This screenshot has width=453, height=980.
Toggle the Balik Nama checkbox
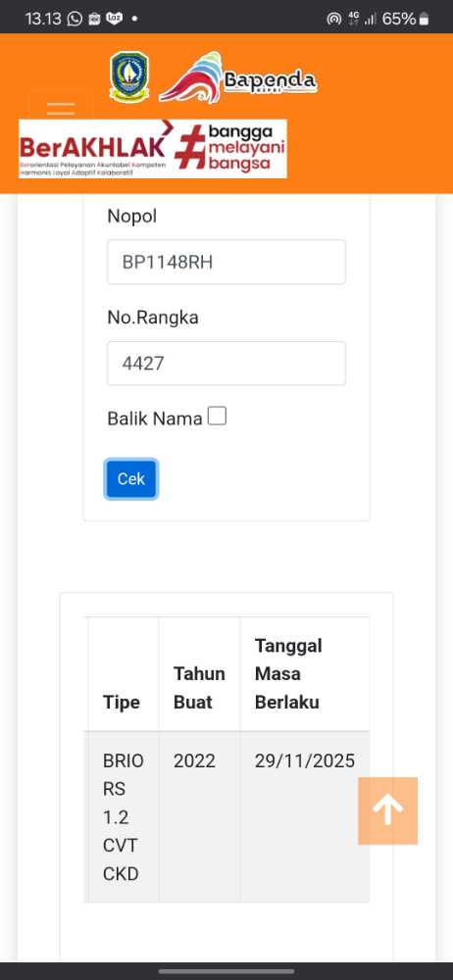(217, 416)
